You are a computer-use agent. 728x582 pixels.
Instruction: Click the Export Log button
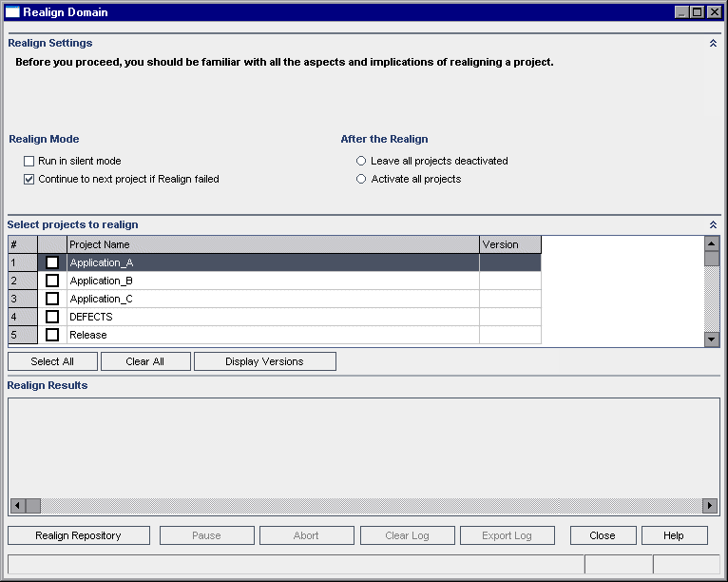[507, 535]
